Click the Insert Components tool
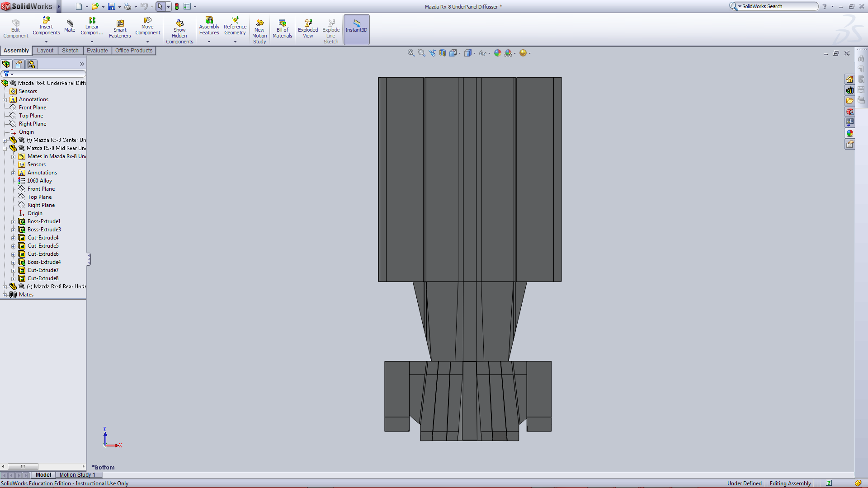The width and height of the screenshot is (868, 488). tap(46, 26)
